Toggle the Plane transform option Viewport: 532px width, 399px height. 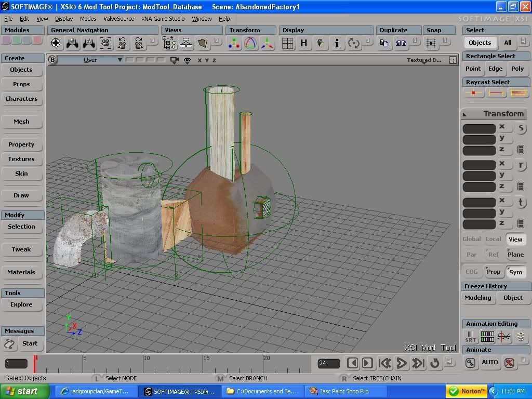(515, 255)
